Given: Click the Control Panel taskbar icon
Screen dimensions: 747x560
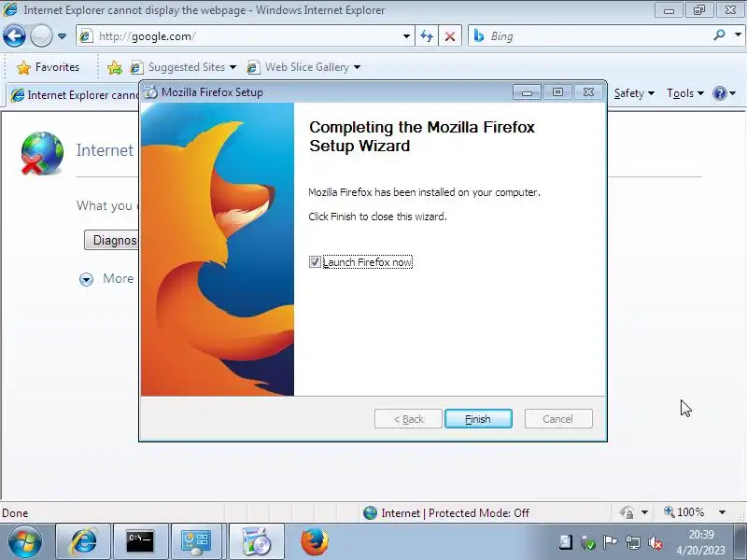Looking at the screenshot, I should coord(196,541).
